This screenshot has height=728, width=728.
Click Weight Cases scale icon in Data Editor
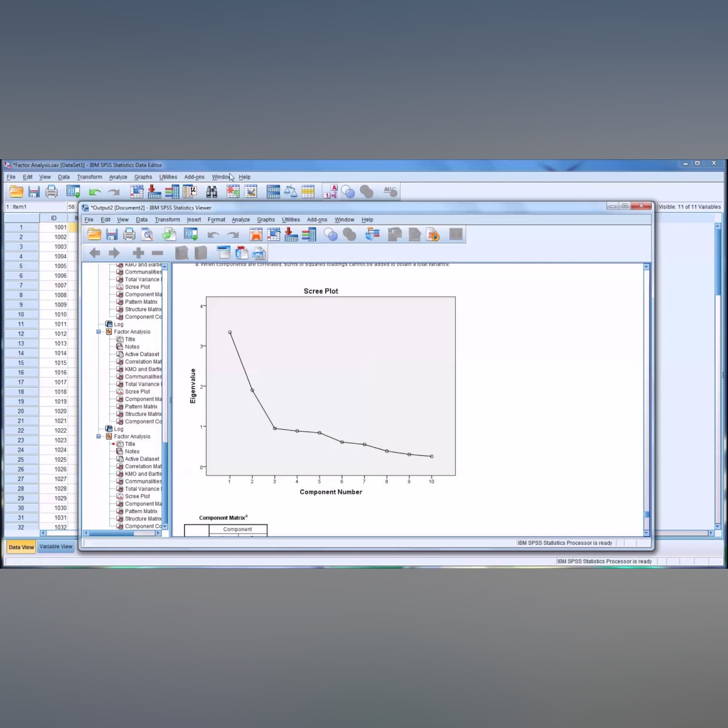click(290, 192)
